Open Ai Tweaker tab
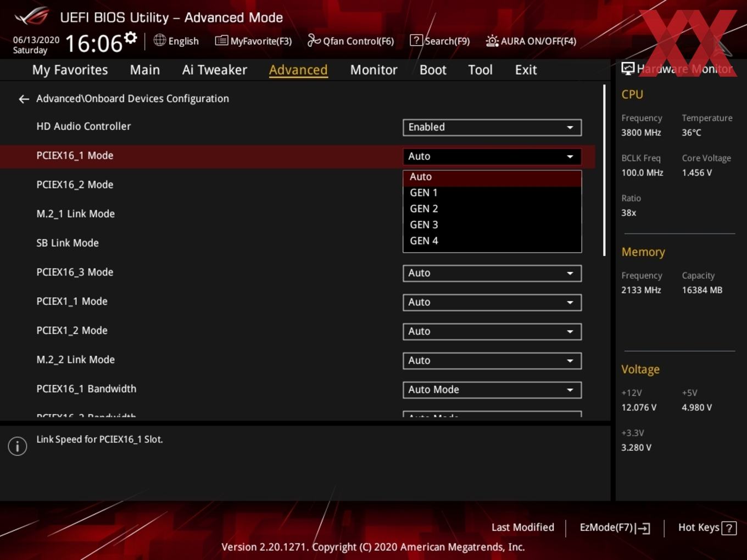Viewport: 747px width, 560px height. [215, 70]
